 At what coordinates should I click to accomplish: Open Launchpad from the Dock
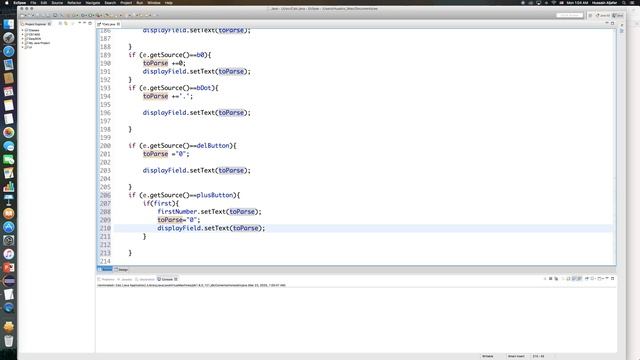click(9, 38)
